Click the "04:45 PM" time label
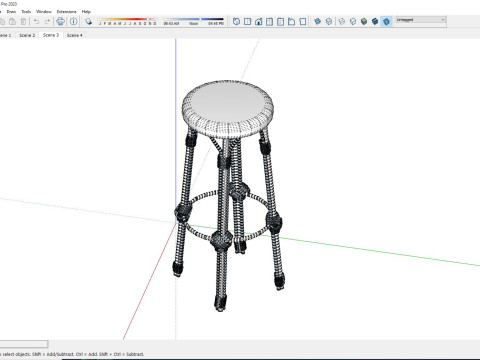This screenshot has width=480, height=360. click(216, 24)
